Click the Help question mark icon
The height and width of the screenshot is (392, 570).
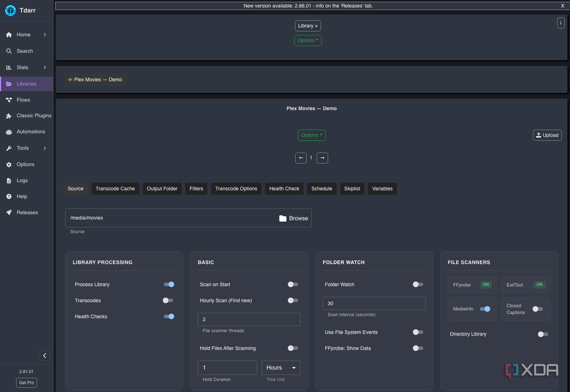[9, 196]
